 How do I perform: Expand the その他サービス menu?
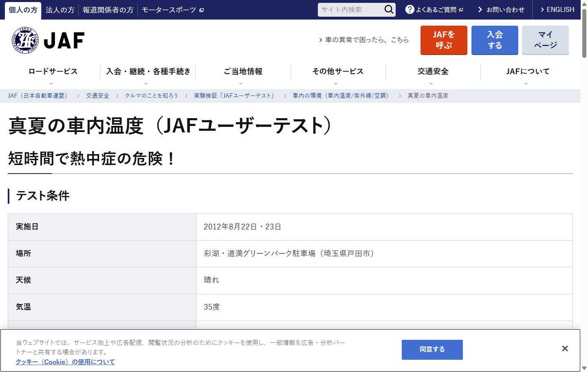[x=338, y=72]
